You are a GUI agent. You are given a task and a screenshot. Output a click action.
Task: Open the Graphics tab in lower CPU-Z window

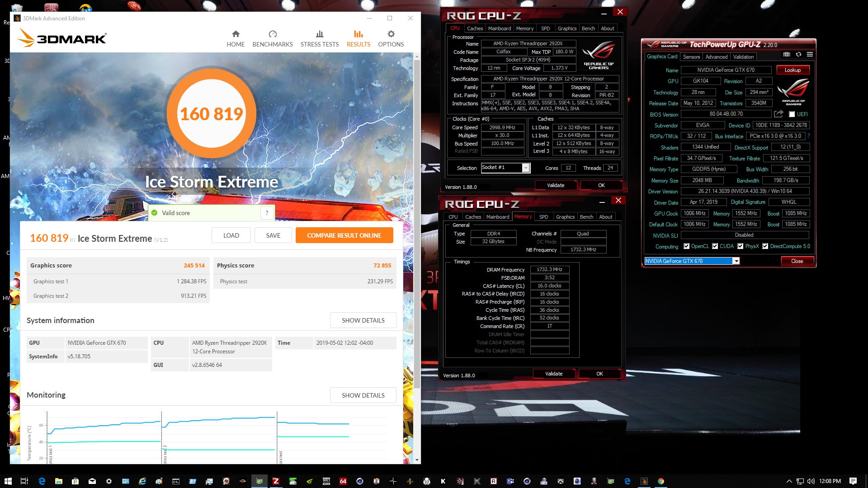click(565, 217)
